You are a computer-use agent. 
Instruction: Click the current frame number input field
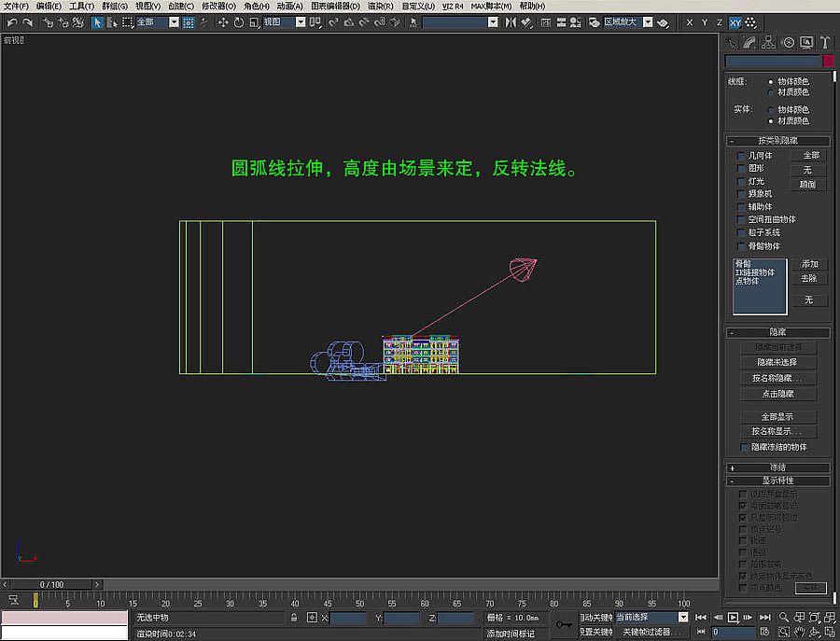click(x=733, y=630)
